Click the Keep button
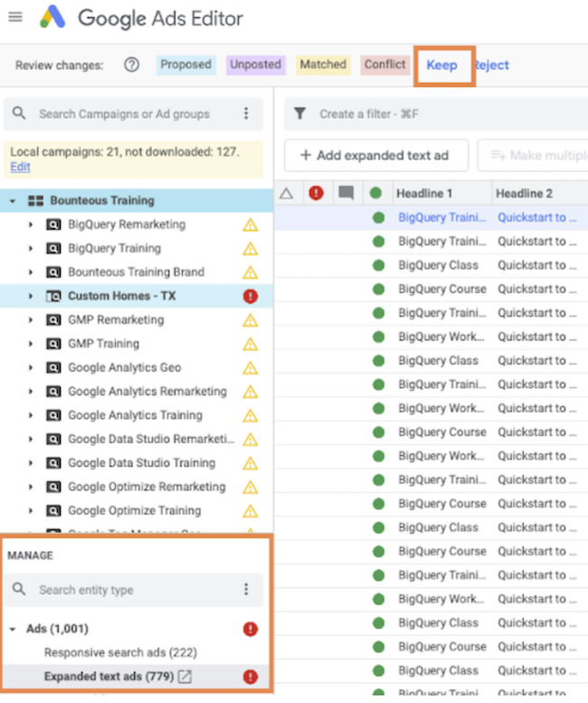 tap(441, 65)
